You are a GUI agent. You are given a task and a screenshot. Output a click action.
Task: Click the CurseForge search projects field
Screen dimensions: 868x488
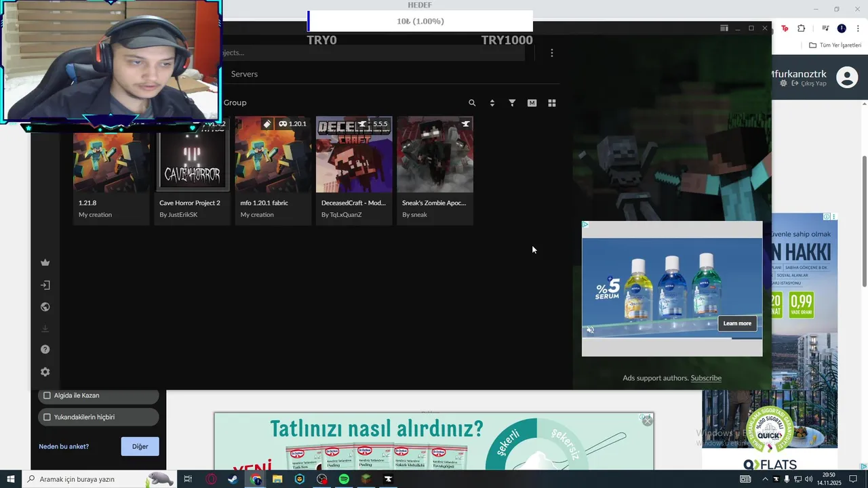(373, 53)
